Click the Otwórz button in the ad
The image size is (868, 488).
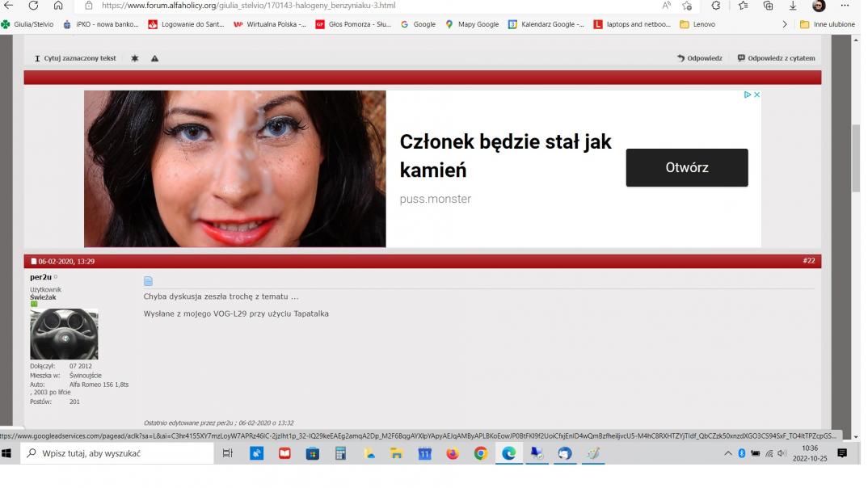tap(687, 167)
